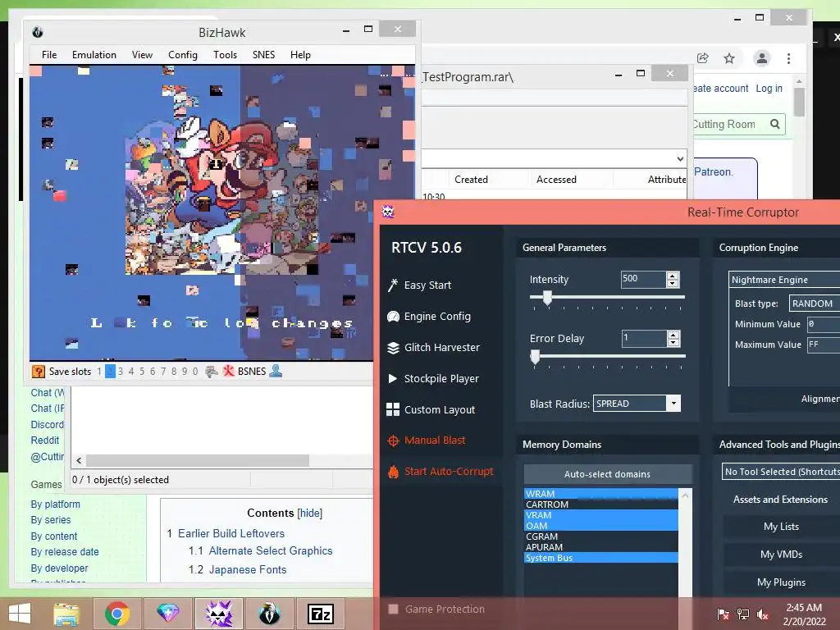Click the gem icon in the taskbar
The height and width of the screenshot is (630, 840).
click(x=168, y=614)
